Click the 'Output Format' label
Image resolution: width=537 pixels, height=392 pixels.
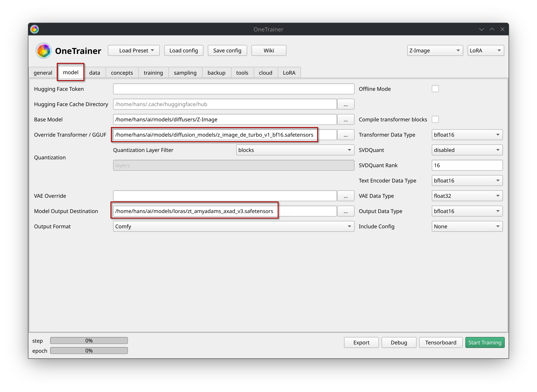tap(52, 227)
